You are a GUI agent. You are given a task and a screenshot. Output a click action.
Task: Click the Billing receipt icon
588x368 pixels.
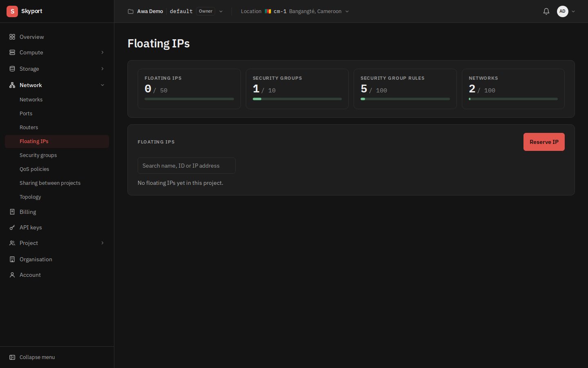pos(12,212)
